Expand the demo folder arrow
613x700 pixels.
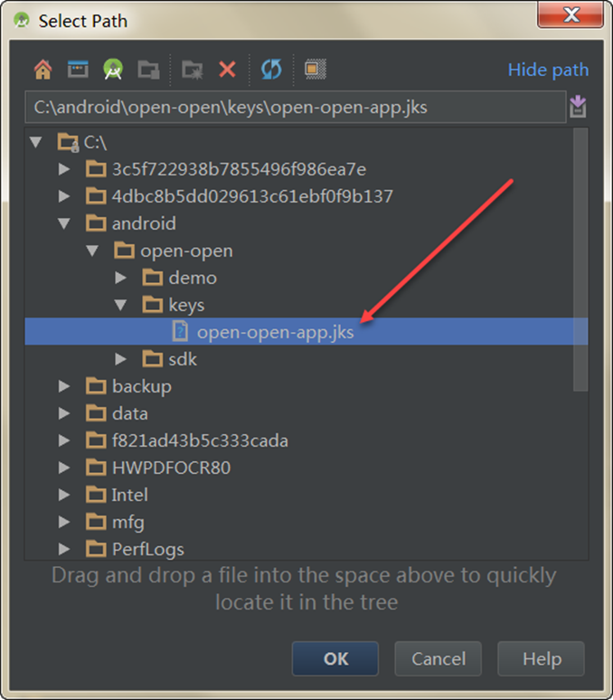120,278
